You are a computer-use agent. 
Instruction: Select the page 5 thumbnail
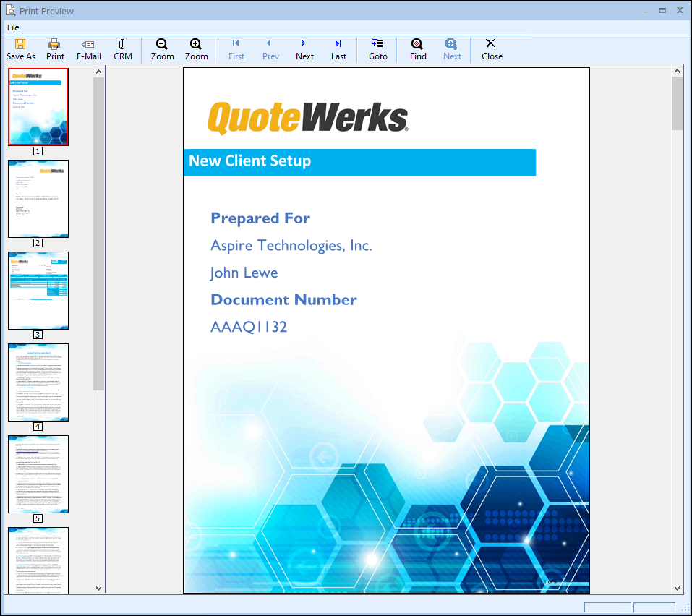[x=38, y=474]
